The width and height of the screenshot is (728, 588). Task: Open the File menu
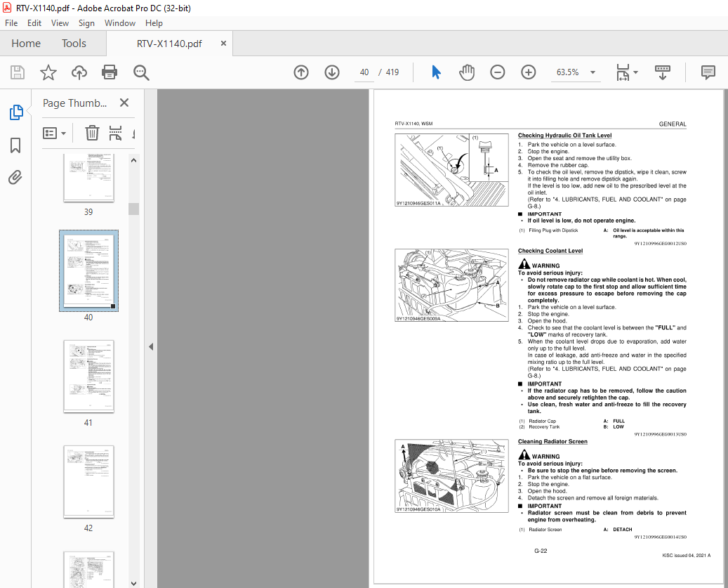11,23
